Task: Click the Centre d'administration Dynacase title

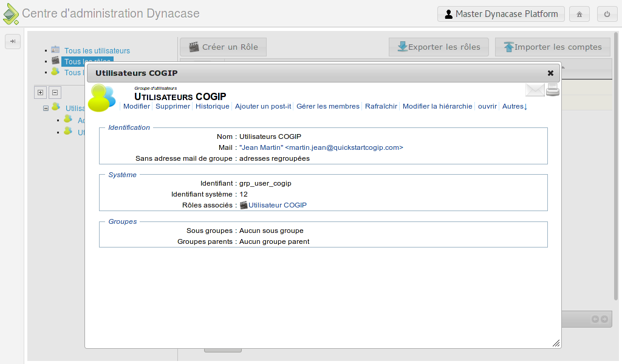Action: click(111, 13)
